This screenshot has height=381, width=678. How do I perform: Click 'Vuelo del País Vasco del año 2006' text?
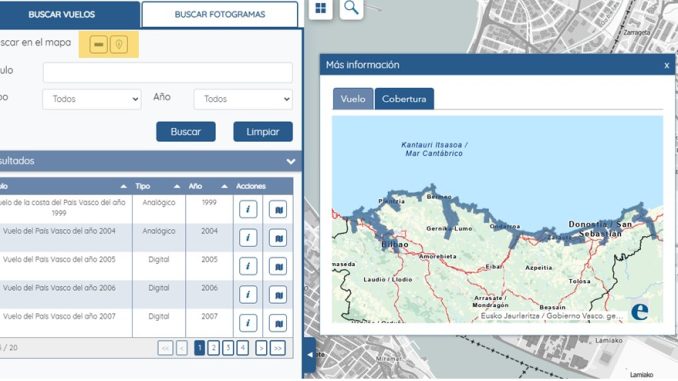coord(59,288)
